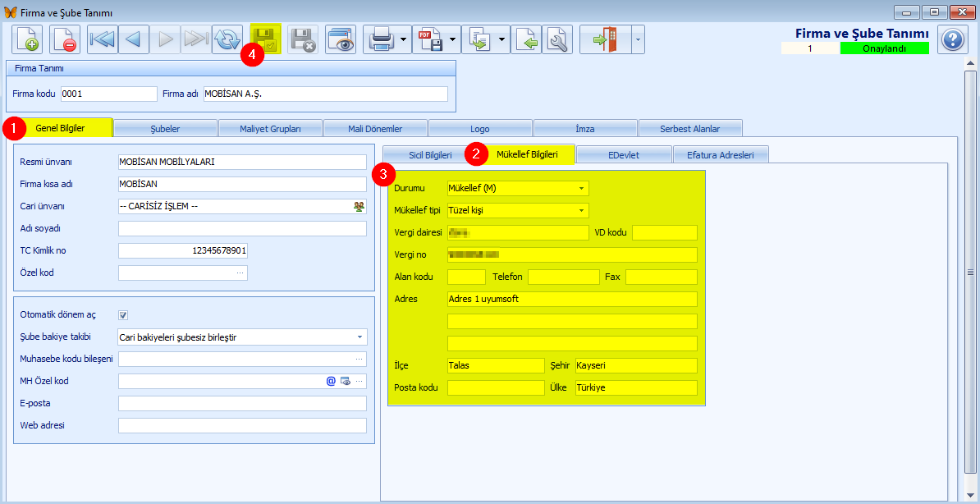Screen dimensions: 980x504
Task: Click the refresh record icon
Action: [x=227, y=40]
